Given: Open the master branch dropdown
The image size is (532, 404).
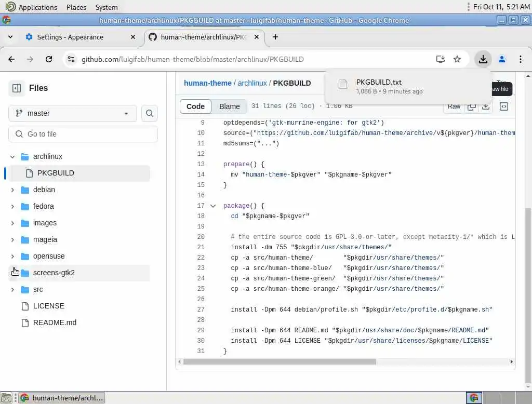Looking at the screenshot, I should pos(73,113).
